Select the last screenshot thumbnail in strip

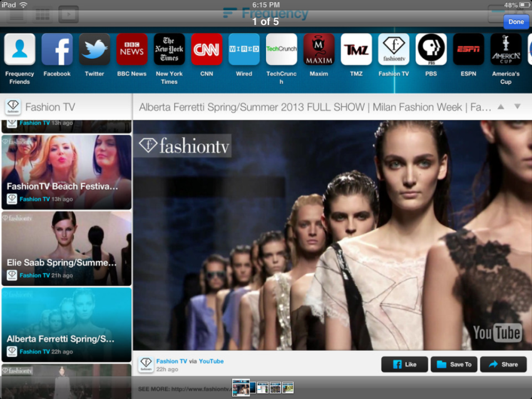coord(288,388)
